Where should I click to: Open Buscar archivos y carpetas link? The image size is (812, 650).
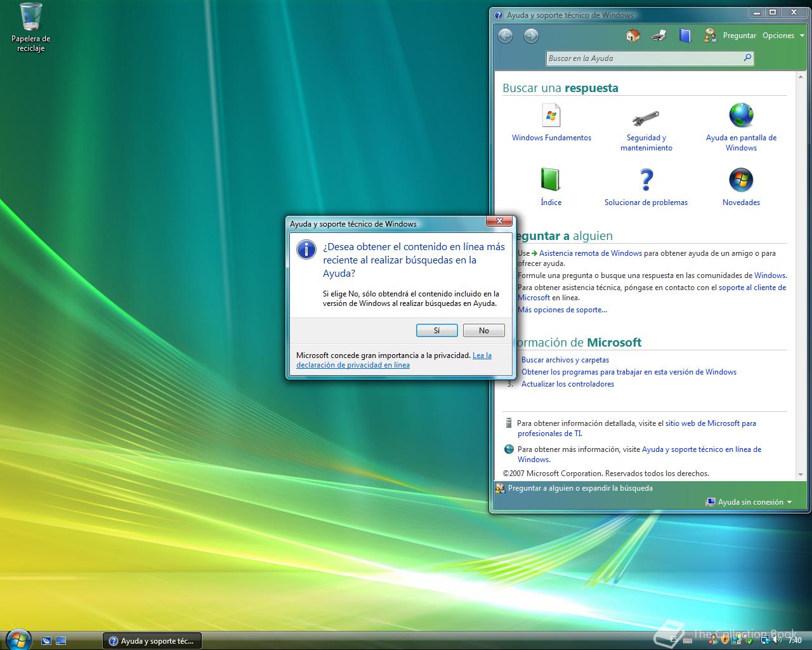click(565, 360)
